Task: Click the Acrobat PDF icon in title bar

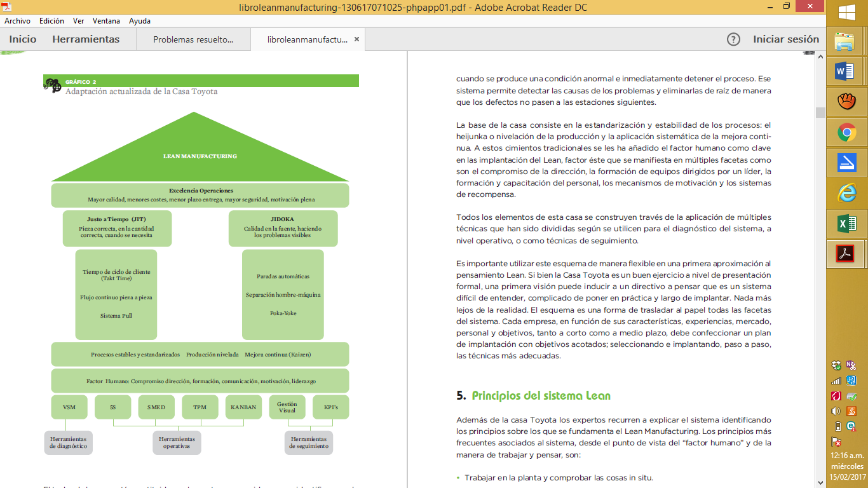Action: tap(6, 7)
